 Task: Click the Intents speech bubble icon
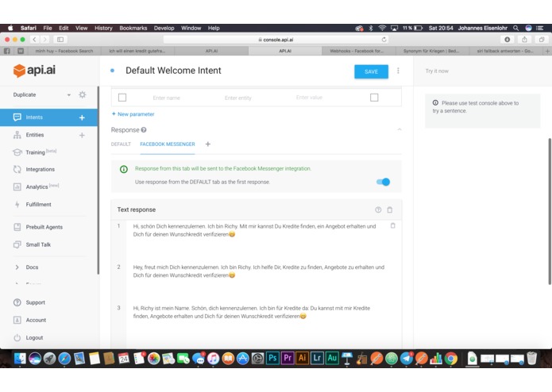(x=17, y=117)
